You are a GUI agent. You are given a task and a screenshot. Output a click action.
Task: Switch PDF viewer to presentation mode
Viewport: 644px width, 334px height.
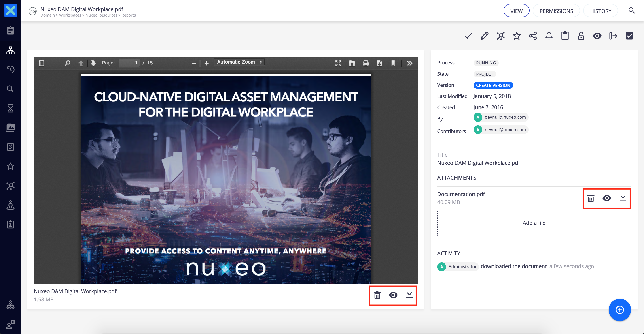[x=338, y=63]
